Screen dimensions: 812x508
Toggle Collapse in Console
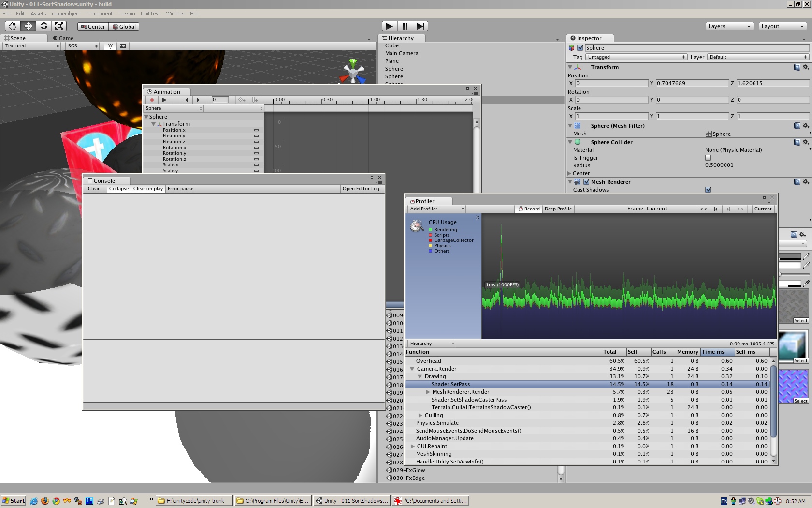coord(119,189)
